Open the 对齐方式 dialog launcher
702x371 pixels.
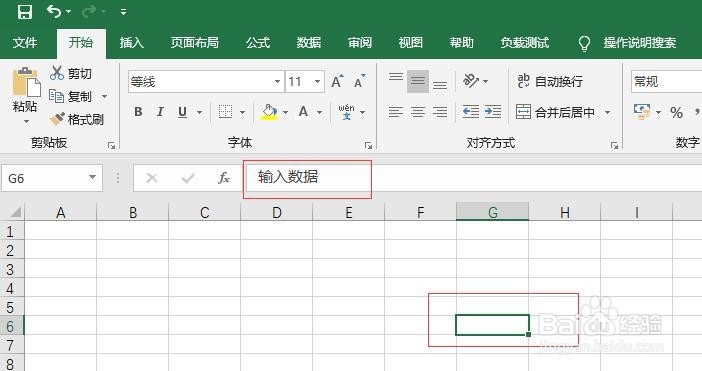click(614, 145)
